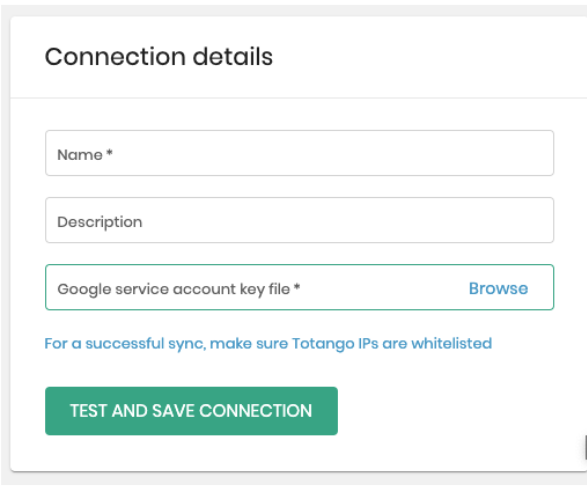
Task: Open the Totango IPs whitelisted link
Action: click(268, 344)
